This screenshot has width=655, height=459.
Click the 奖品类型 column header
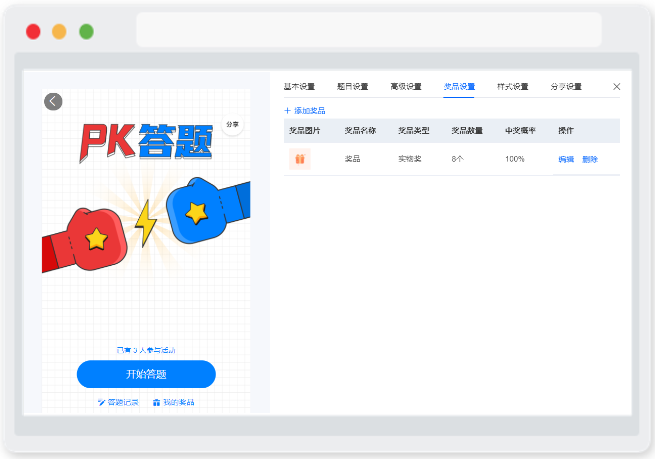click(x=414, y=131)
